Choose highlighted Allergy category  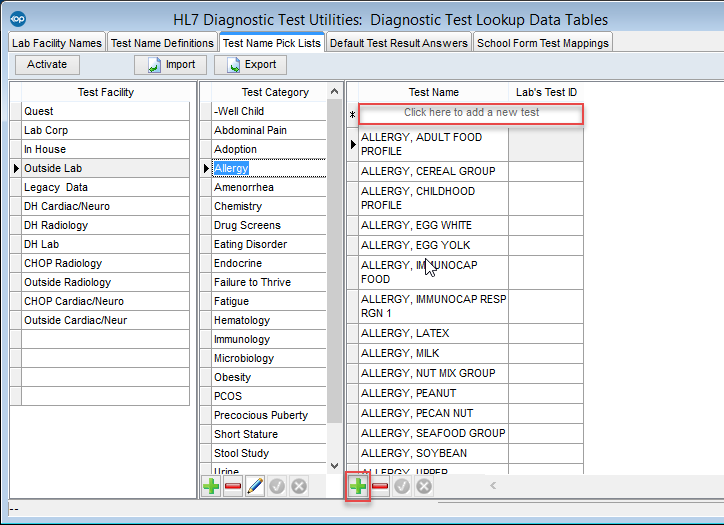point(269,168)
